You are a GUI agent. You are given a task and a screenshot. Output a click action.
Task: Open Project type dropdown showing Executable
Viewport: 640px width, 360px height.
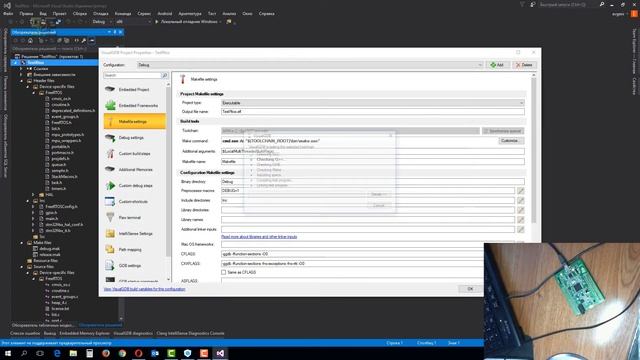click(373, 103)
